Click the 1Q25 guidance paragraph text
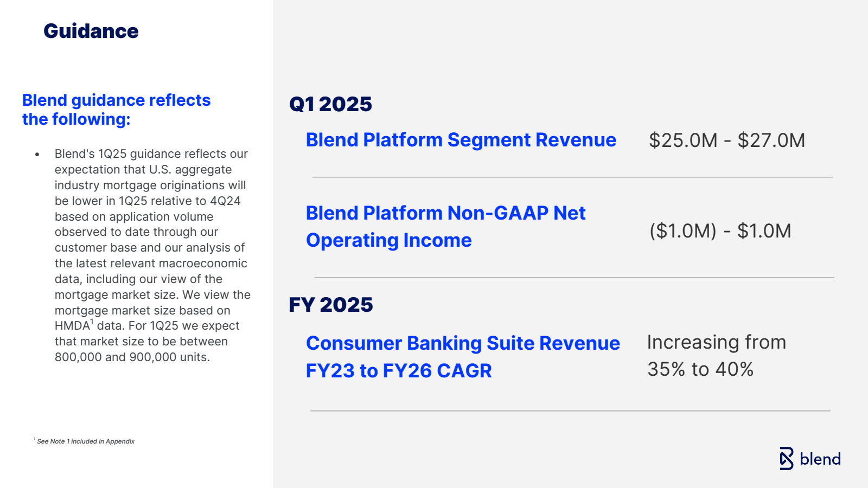The image size is (868, 488). pos(152,255)
